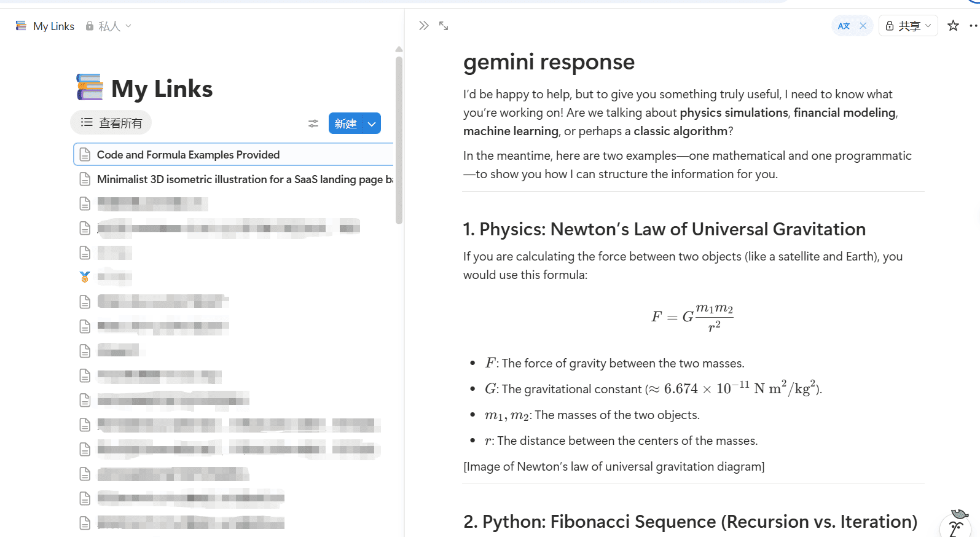Click the list's vertical scrollbar thumb
Screen dimensions: 980x537
click(x=399, y=140)
